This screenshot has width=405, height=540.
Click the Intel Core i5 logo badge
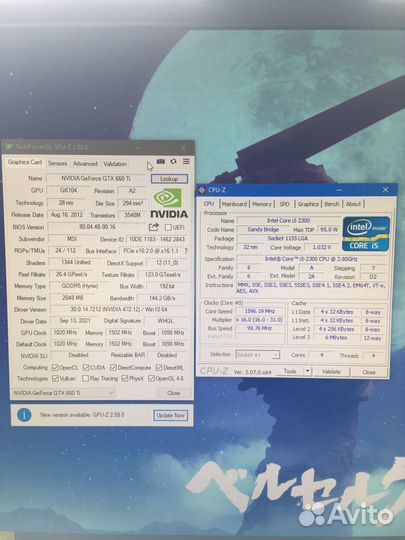tap(366, 233)
